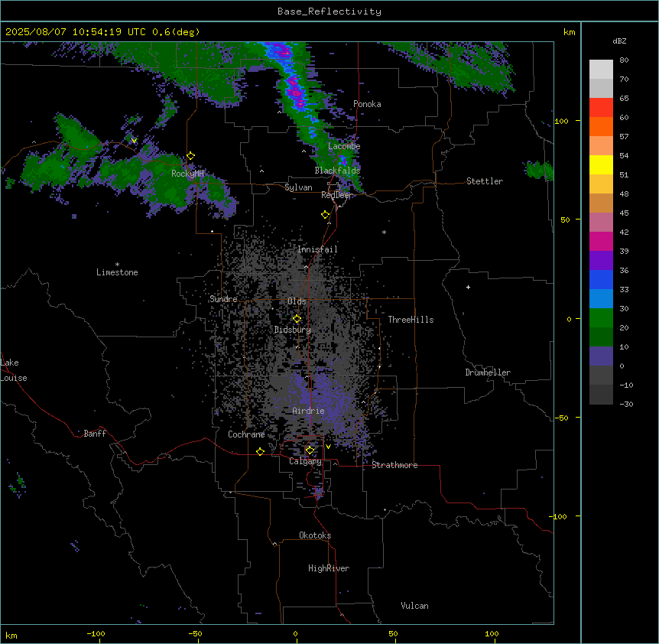
Task: Select the Sylvan city label
Action: pyautogui.click(x=298, y=187)
